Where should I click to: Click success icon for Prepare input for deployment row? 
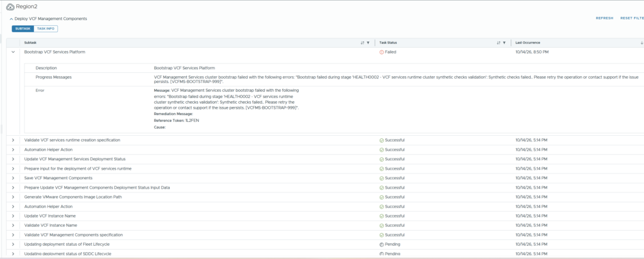click(382, 169)
